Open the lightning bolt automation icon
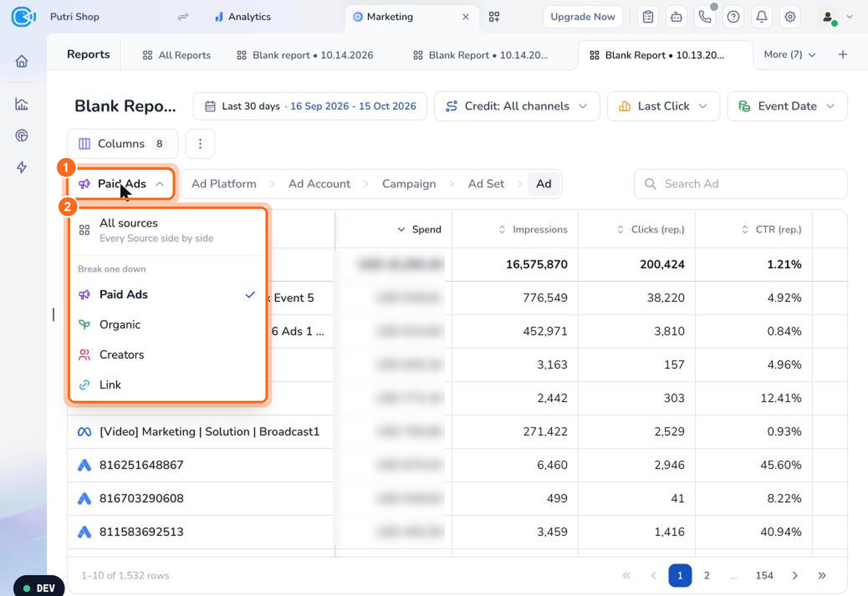The width and height of the screenshot is (868, 596). (22, 167)
